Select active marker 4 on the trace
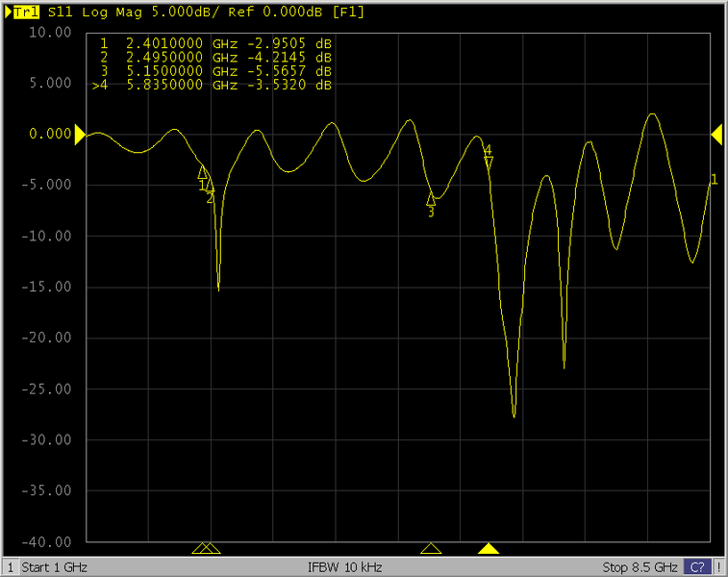Image resolution: width=728 pixels, height=577 pixels. click(489, 163)
